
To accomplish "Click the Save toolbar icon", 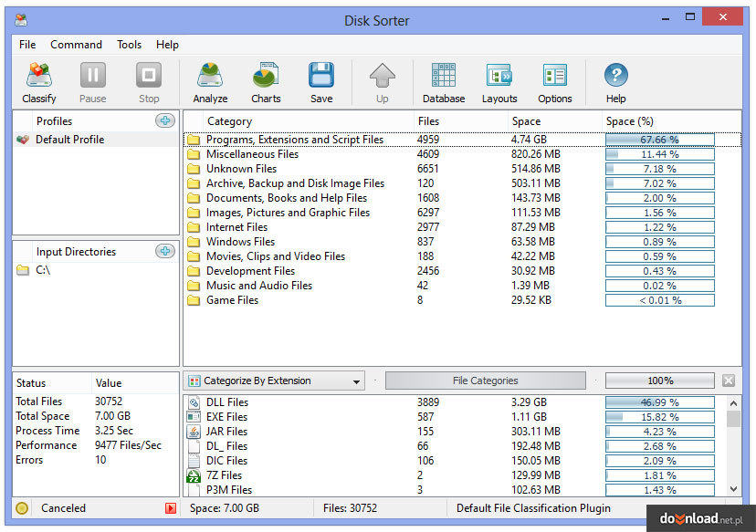I will [x=321, y=76].
